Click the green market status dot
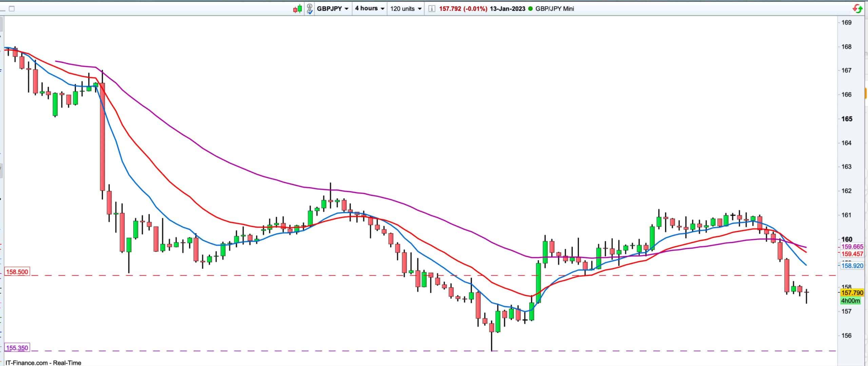868x366 pixels. point(531,9)
